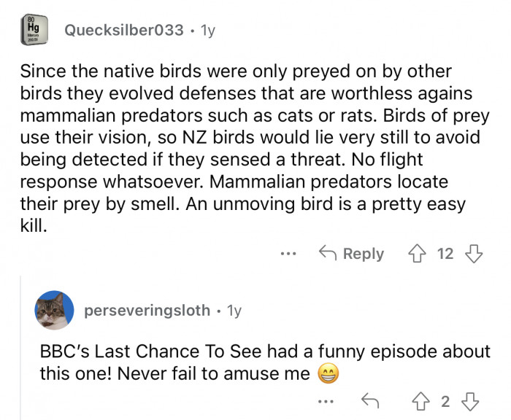Upvote perseveringsloth's reply
Screen dimensions: 511x420
click(x=420, y=400)
